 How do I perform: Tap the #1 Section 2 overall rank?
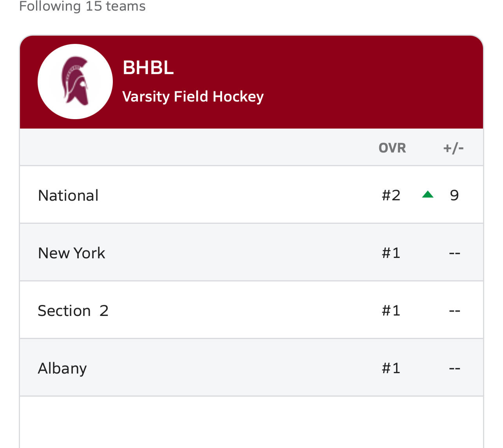(x=391, y=310)
